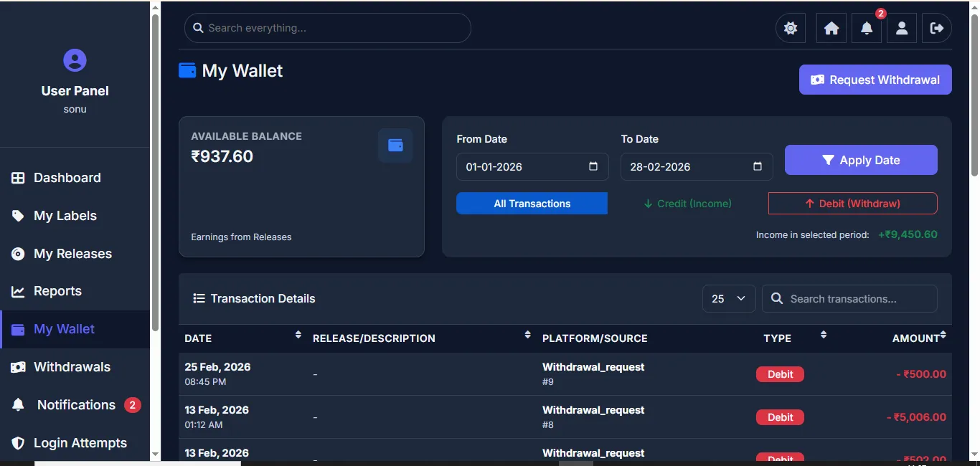Open My Labels in sidebar
980x466 pixels.
click(75, 216)
